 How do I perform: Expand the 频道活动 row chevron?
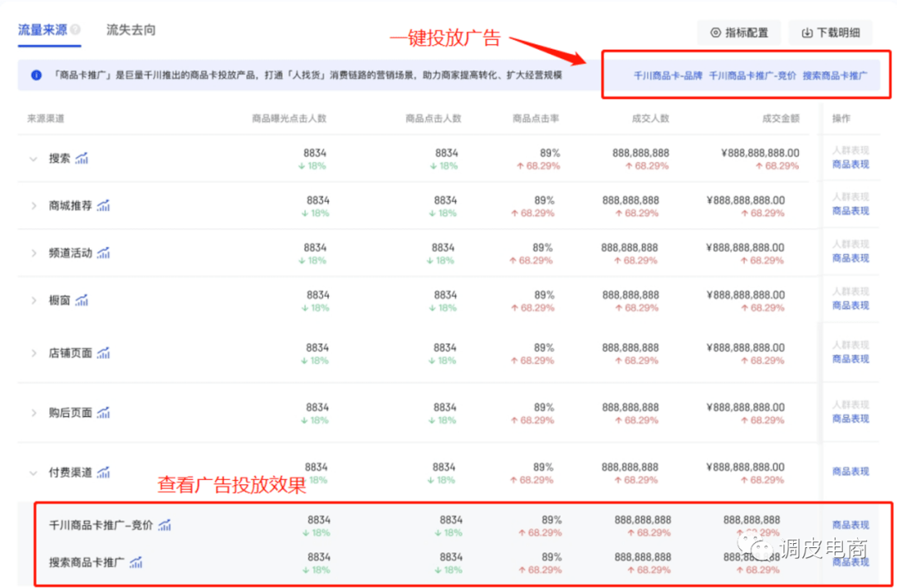tap(33, 253)
